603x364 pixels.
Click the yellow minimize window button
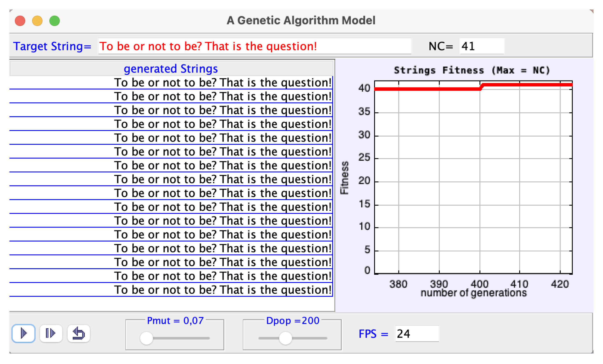(37, 21)
